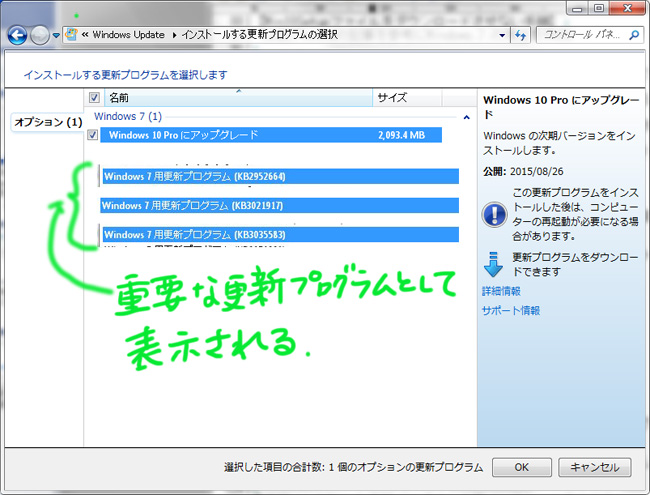Open the サポート情報 link

[x=511, y=311]
